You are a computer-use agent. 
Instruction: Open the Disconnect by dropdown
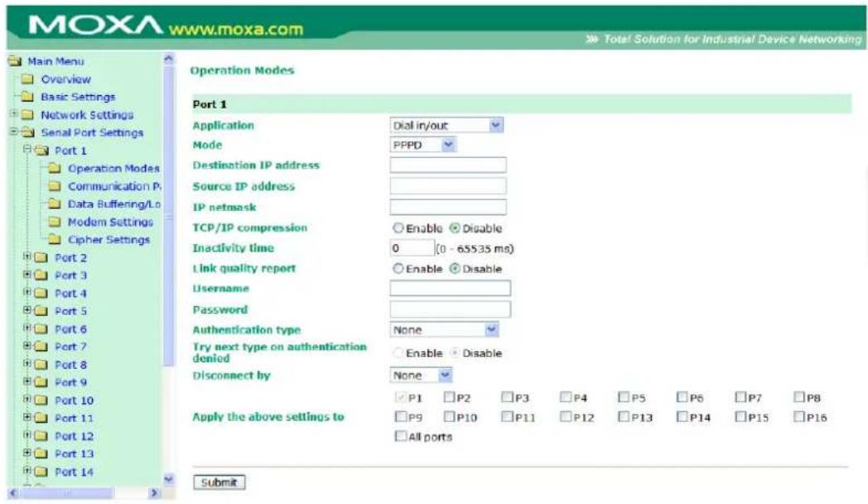(421, 375)
